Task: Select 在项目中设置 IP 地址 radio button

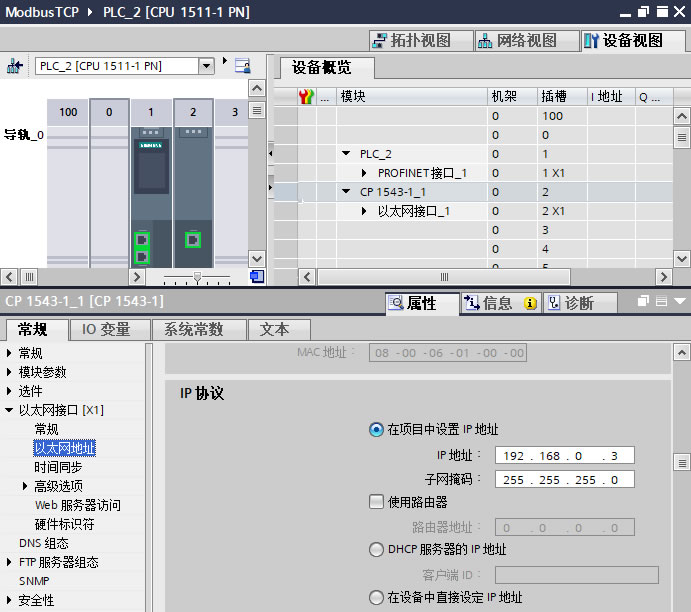Action: 376,429
